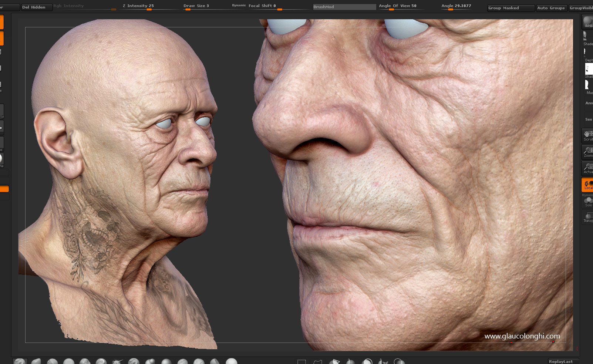Click the ReplayLast button
This screenshot has width=593, height=364.
point(563,361)
